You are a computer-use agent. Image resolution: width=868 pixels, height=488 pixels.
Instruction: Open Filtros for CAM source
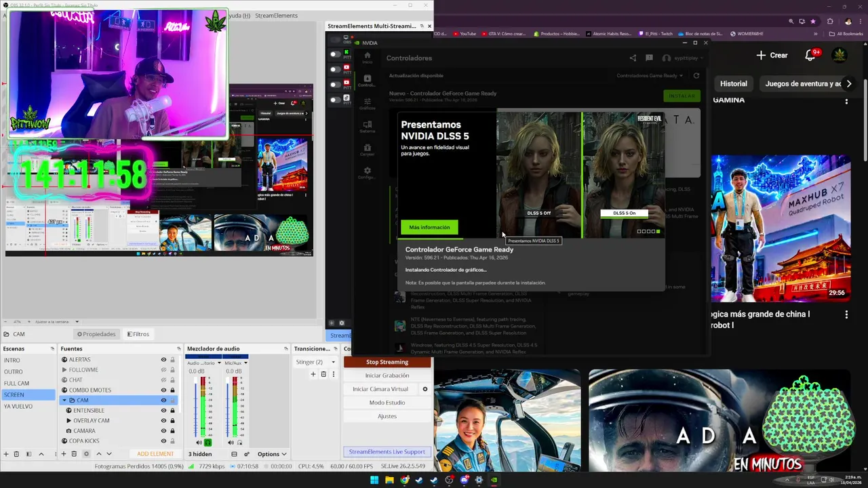138,334
